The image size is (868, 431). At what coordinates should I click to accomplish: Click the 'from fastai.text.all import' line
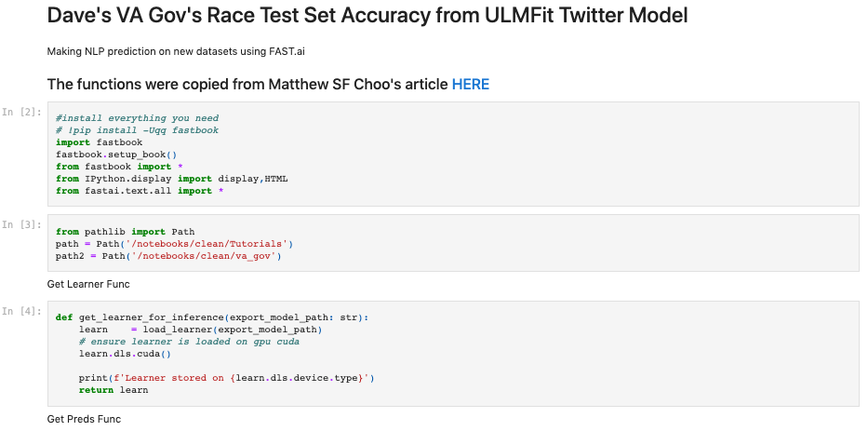coord(140,191)
